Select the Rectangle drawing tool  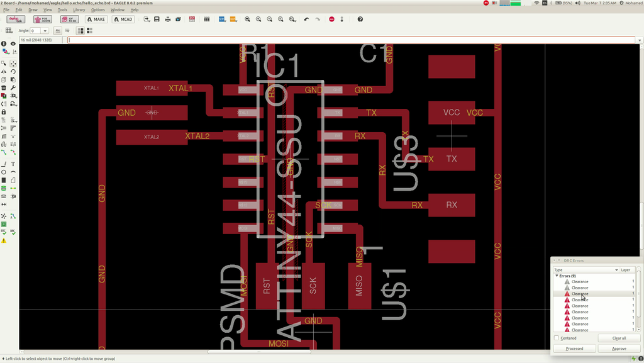coord(4,180)
